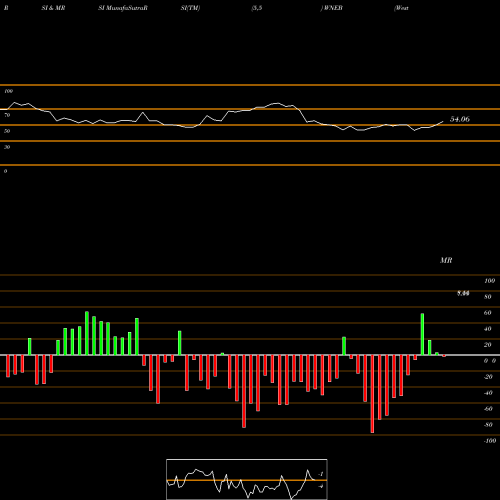
Task: Open the mini line chart thumbnail at bottom
Action: (x=247, y=479)
